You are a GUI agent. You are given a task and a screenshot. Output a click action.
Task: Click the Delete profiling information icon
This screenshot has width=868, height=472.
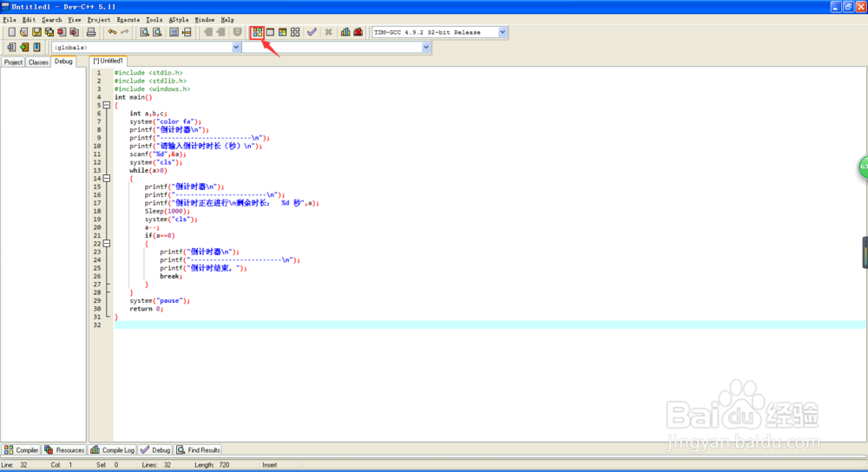358,32
